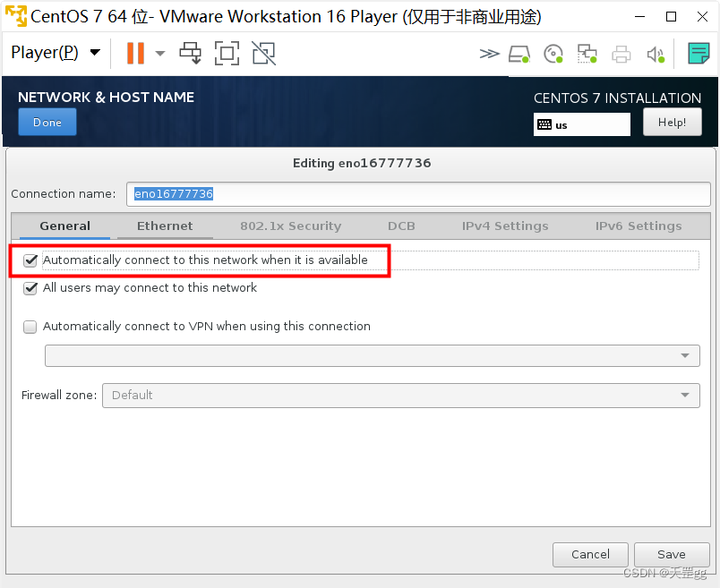This screenshot has height=588, width=720.
Task: Toggle Automatically connect to this network checkbox
Action: (30, 260)
